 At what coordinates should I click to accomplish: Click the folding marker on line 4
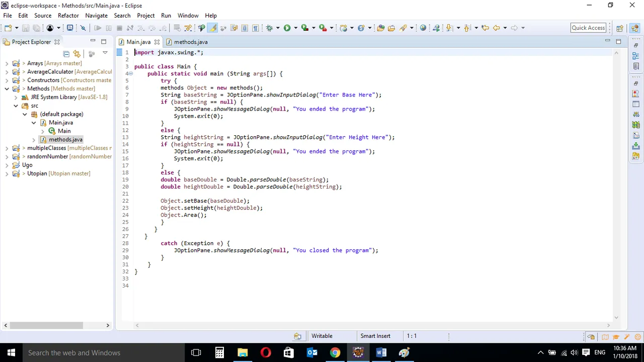[x=131, y=74]
